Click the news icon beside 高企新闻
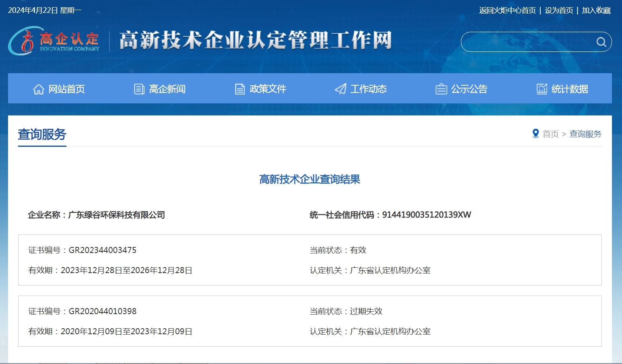Image resolution: width=622 pixels, height=364 pixels. coord(139,89)
